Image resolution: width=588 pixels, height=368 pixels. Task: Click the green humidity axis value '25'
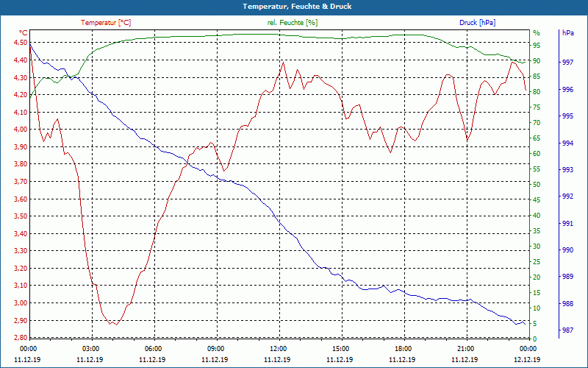click(x=537, y=262)
